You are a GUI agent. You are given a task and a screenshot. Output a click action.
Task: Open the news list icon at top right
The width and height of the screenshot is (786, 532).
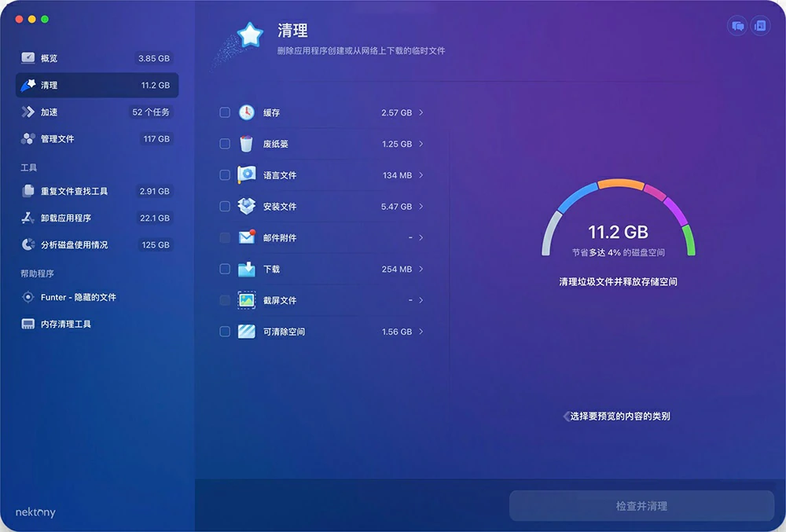click(760, 26)
